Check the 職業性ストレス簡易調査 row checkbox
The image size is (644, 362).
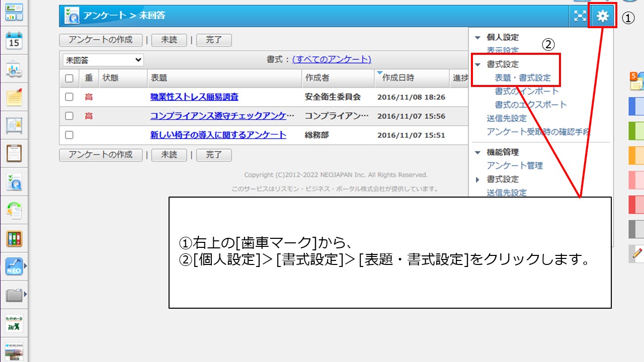click(69, 97)
